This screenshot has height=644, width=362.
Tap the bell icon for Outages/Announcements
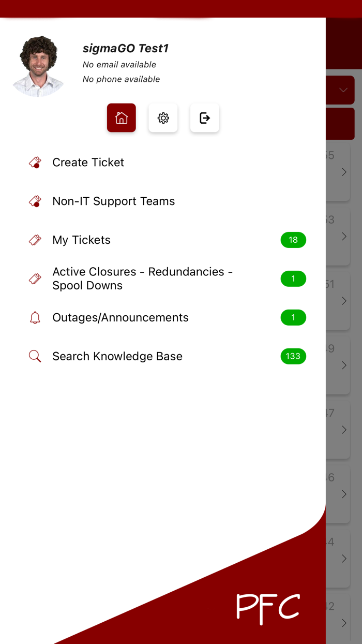click(x=35, y=318)
